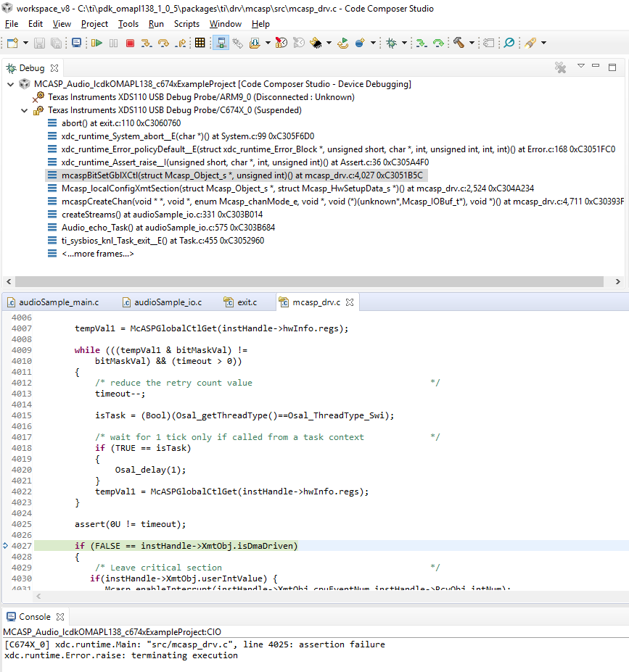
Task: Click the Load Program toolbar icon
Action: point(255,43)
